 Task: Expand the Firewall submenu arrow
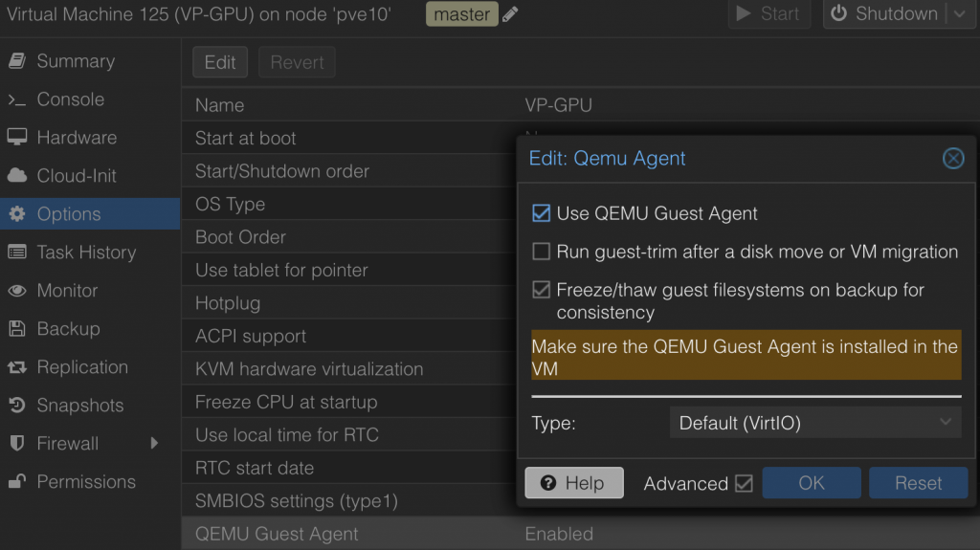tap(154, 443)
